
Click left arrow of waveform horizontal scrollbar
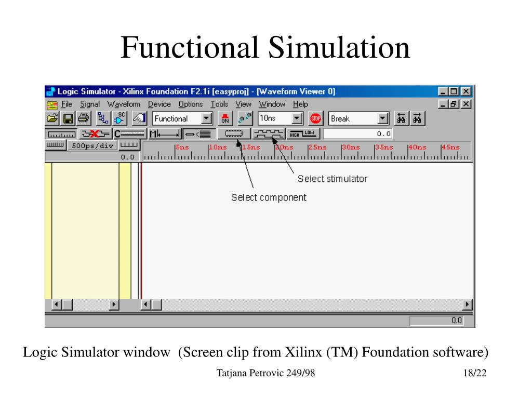point(145,304)
